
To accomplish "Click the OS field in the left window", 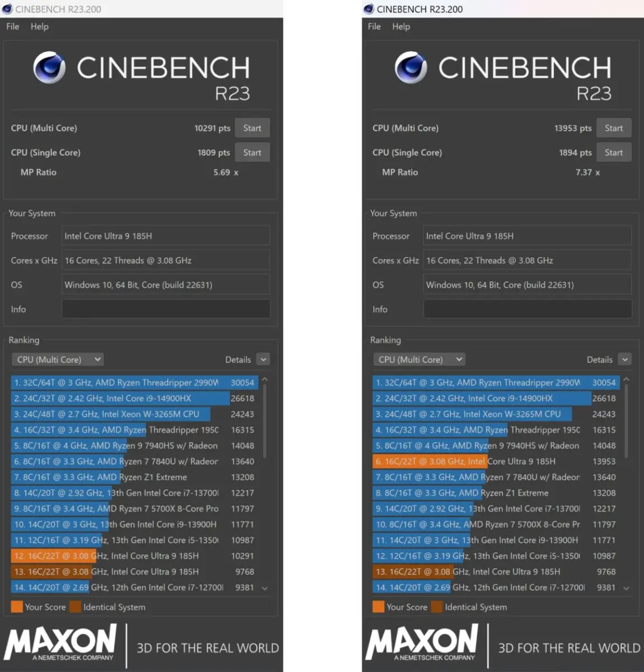I will 166,284.
